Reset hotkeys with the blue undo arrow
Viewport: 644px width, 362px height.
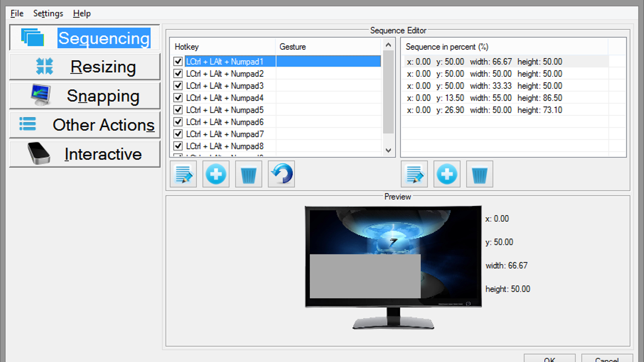coord(281,174)
